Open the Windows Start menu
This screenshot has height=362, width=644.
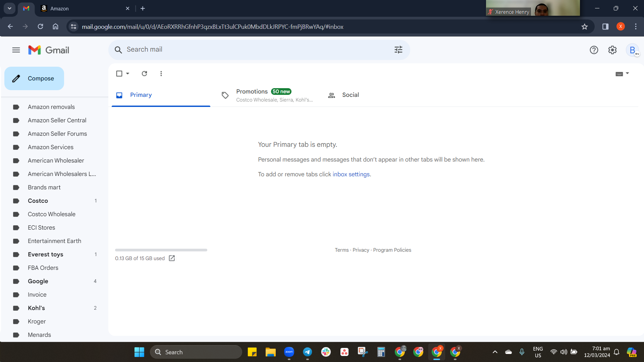[139, 352]
